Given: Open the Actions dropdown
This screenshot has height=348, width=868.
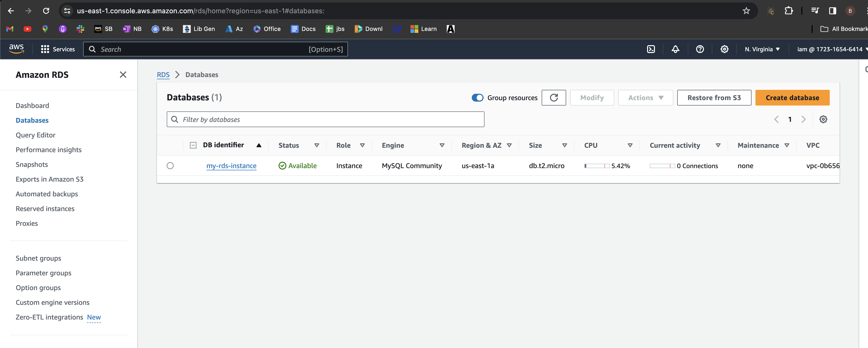Looking at the screenshot, I should [x=645, y=98].
